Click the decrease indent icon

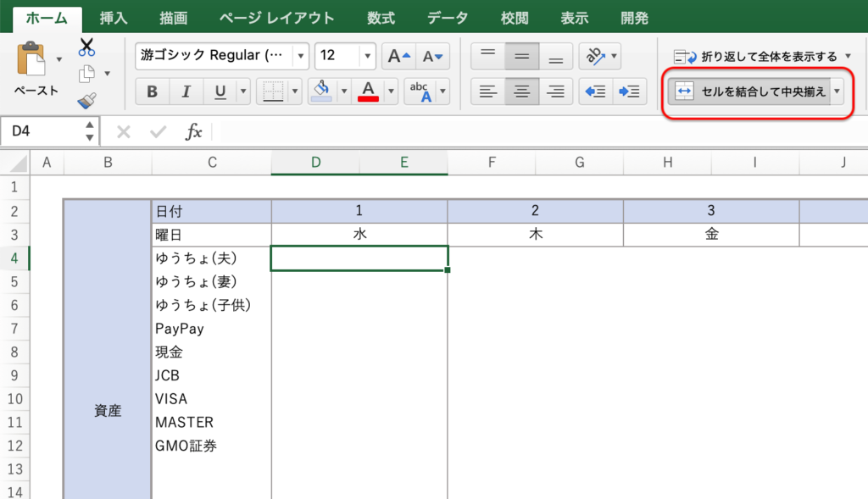(x=596, y=91)
